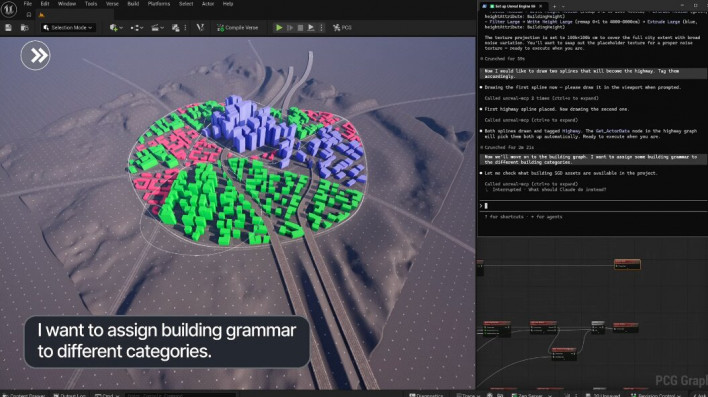Click the Compile Verse button

(x=238, y=28)
